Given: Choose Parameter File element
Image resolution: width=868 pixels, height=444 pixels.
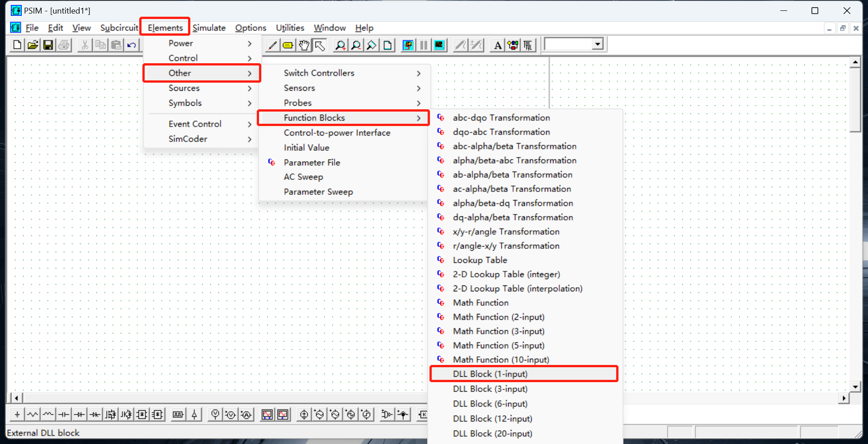Looking at the screenshot, I should coord(344,163).
